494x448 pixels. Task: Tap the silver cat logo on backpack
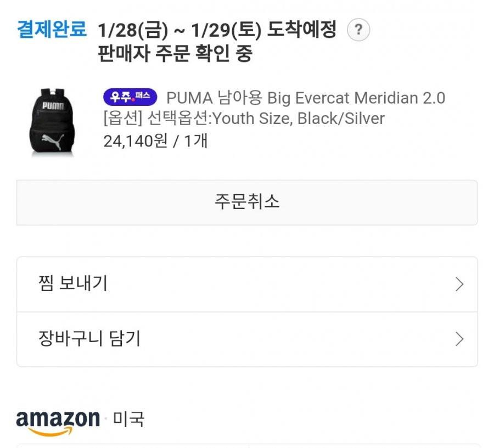click(53, 141)
